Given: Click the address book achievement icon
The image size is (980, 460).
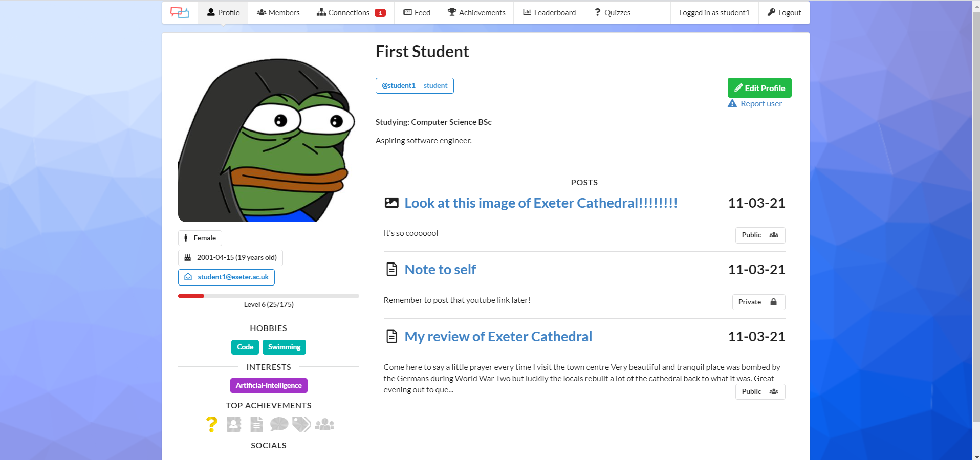Looking at the screenshot, I should coord(234,424).
